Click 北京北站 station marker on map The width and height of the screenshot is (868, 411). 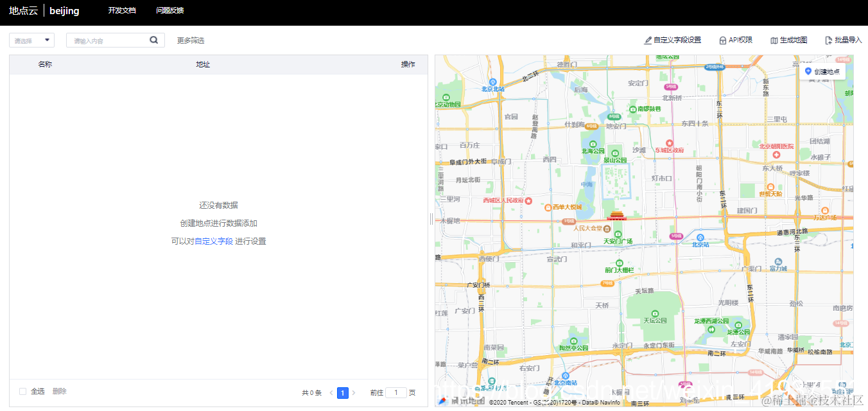click(493, 82)
